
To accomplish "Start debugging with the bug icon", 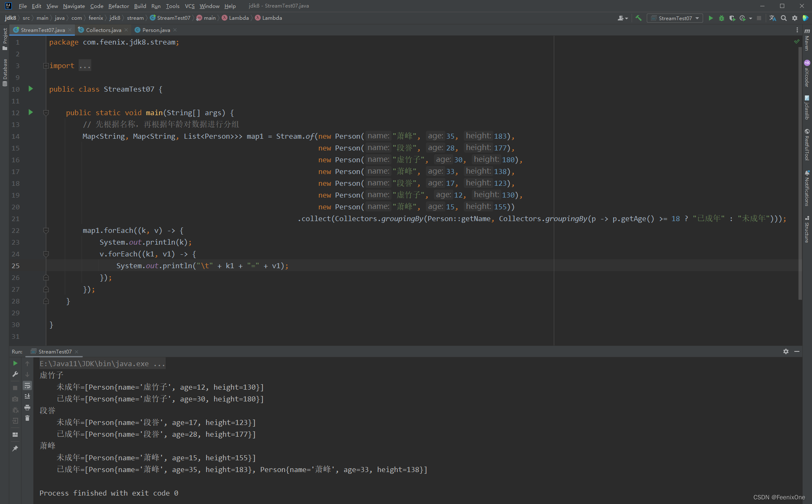I will click(x=722, y=18).
